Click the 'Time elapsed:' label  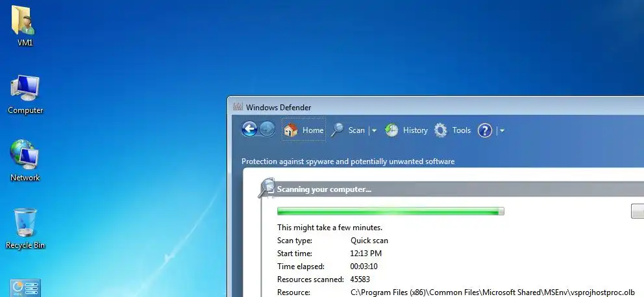pos(301,267)
